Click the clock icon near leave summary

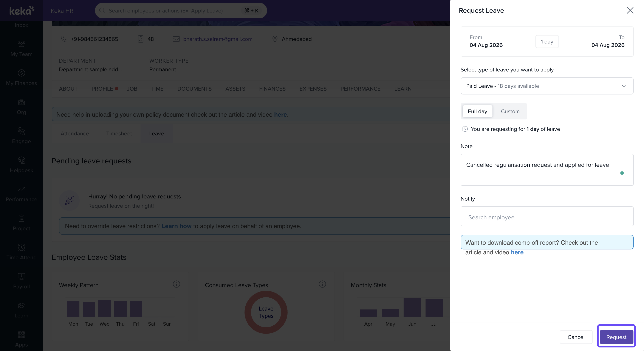[465, 129]
